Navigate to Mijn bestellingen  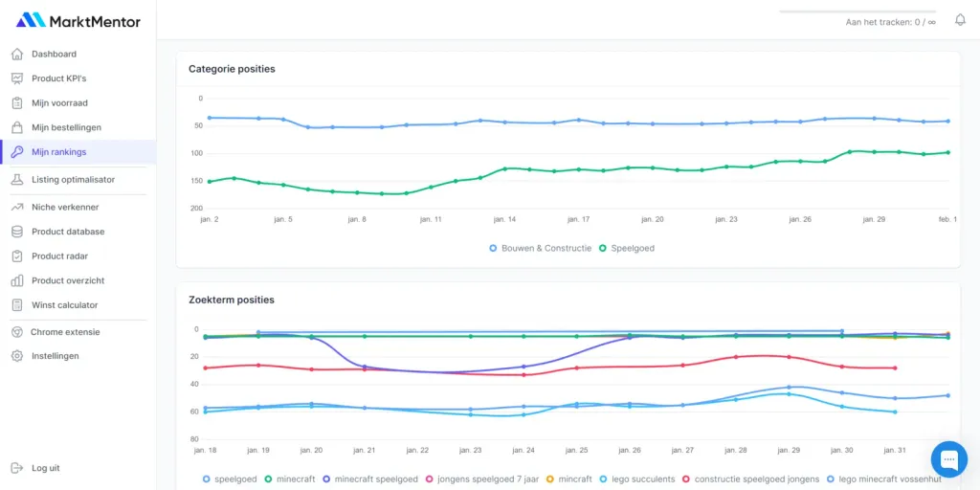[x=66, y=127]
